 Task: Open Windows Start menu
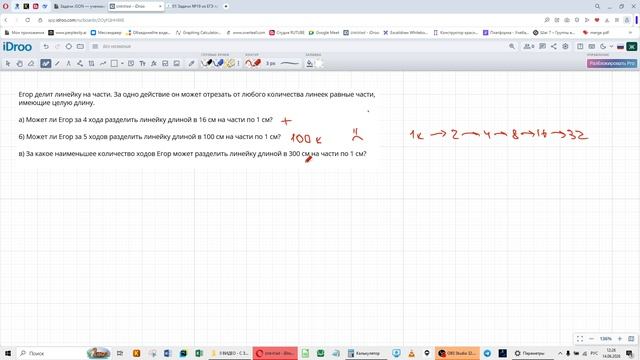(7, 353)
